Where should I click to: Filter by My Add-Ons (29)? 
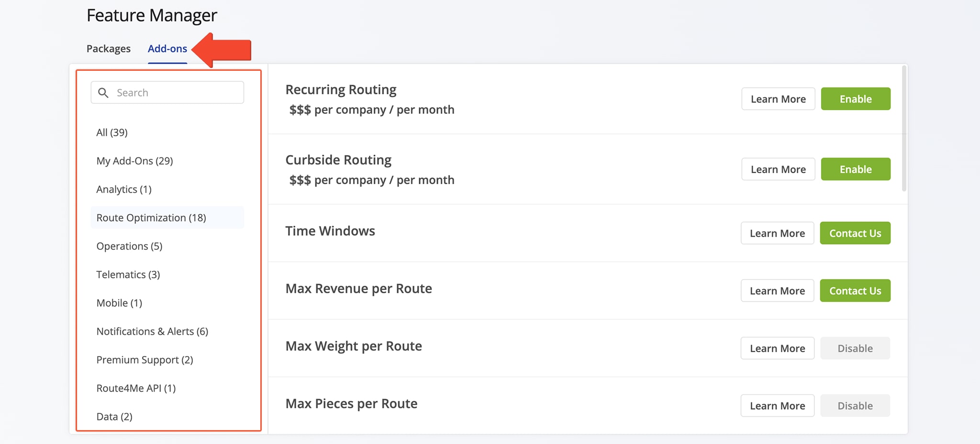coord(134,161)
